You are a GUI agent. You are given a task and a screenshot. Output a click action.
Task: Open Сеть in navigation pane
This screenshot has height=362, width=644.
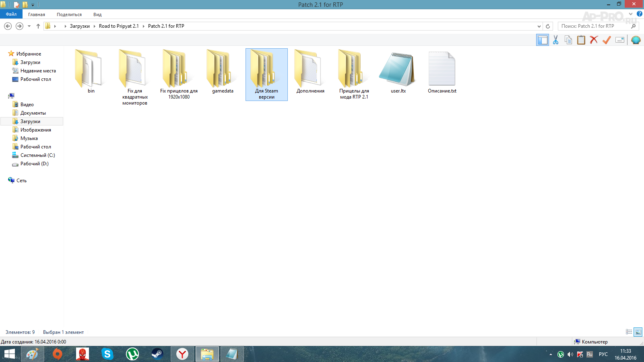21,181
